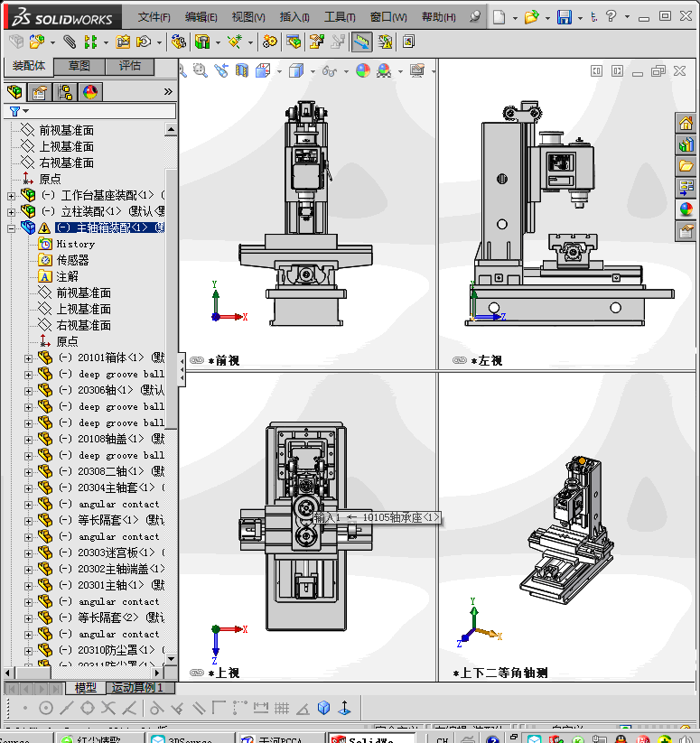The width and height of the screenshot is (700, 743).
Task: Click the circle sketch tool in bottom toolbar
Action: pos(46,708)
